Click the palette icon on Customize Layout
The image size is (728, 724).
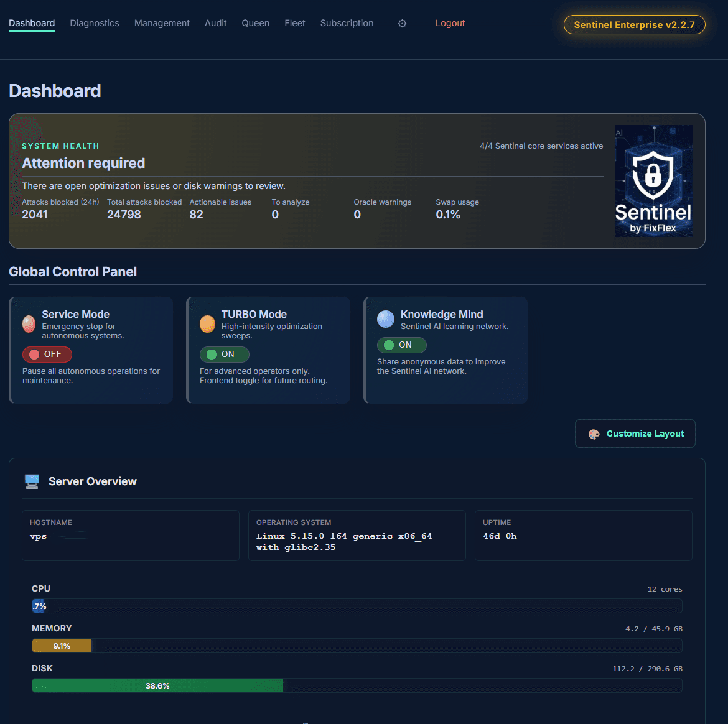(x=594, y=434)
